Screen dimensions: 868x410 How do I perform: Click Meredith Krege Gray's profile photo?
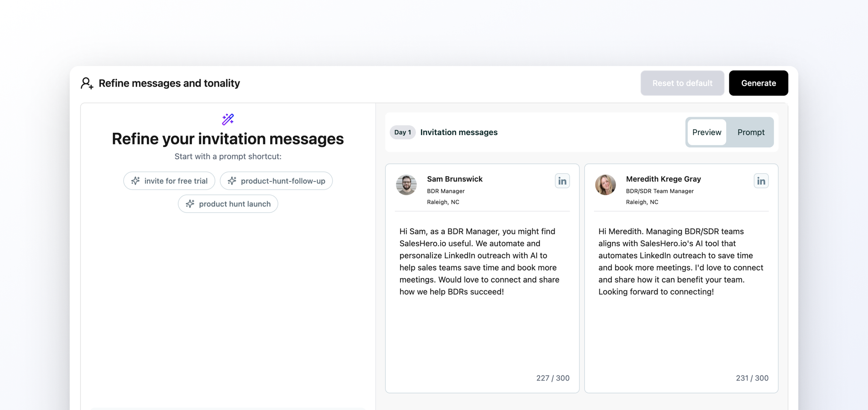(605, 185)
